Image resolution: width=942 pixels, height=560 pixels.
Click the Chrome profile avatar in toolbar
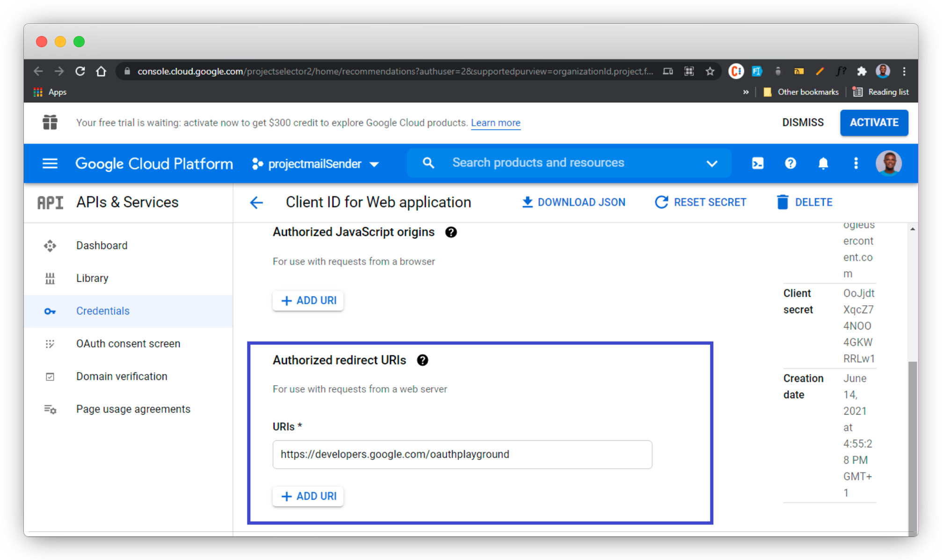tap(883, 71)
